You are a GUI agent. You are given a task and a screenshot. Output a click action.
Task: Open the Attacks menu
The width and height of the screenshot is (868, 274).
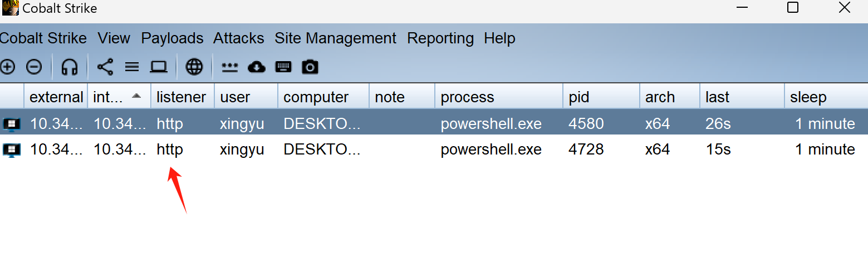[238, 38]
